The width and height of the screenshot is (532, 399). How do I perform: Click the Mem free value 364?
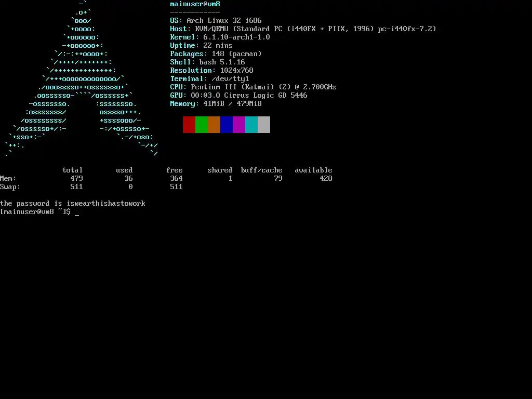[177, 179]
